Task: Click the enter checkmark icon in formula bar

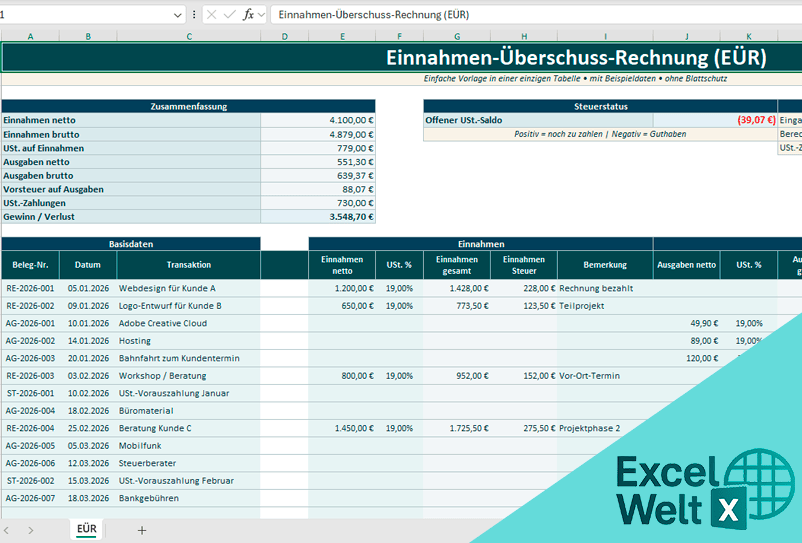Action: point(230,15)
